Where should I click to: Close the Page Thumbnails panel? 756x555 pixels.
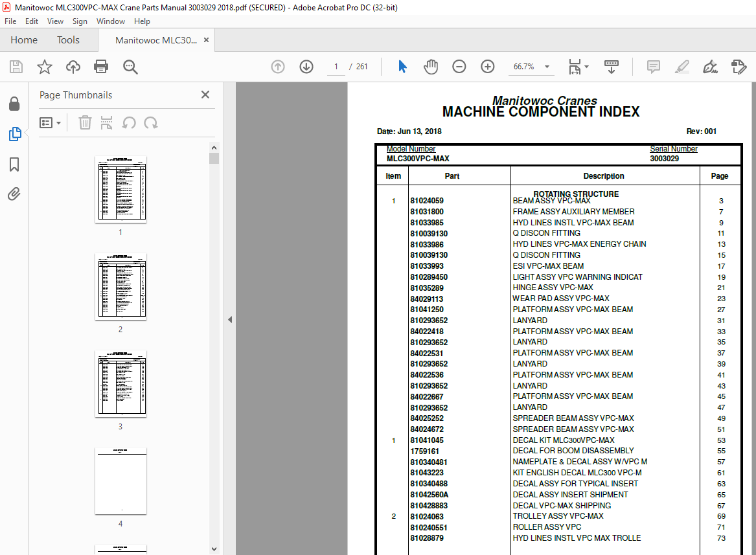pyautogui.click(x=205, y=95)
